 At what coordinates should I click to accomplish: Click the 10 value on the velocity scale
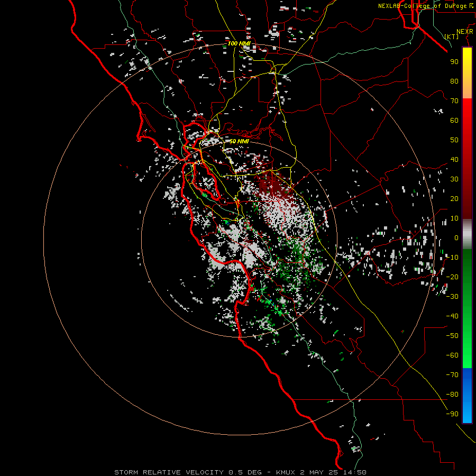point(454,218)
